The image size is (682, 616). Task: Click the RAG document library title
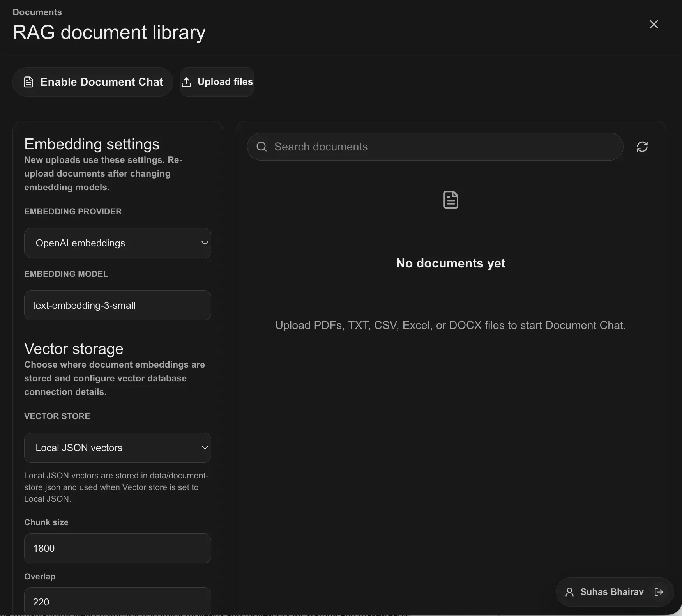[x=109, y=32]
